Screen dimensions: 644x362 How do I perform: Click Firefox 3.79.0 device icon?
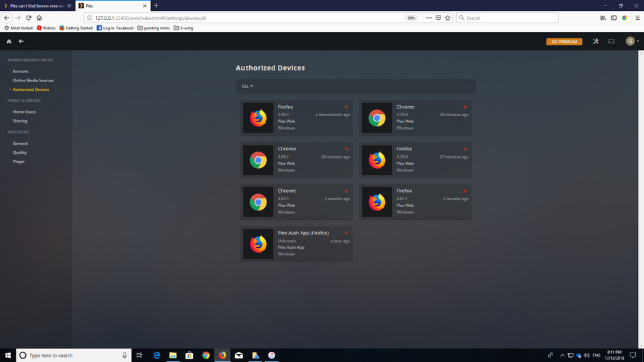(x=376, y=160)
